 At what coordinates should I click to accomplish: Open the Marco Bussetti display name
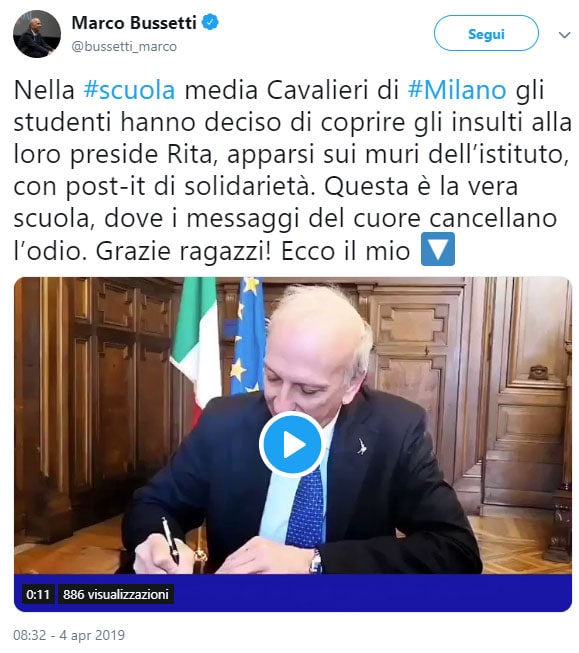pos(134,22)
